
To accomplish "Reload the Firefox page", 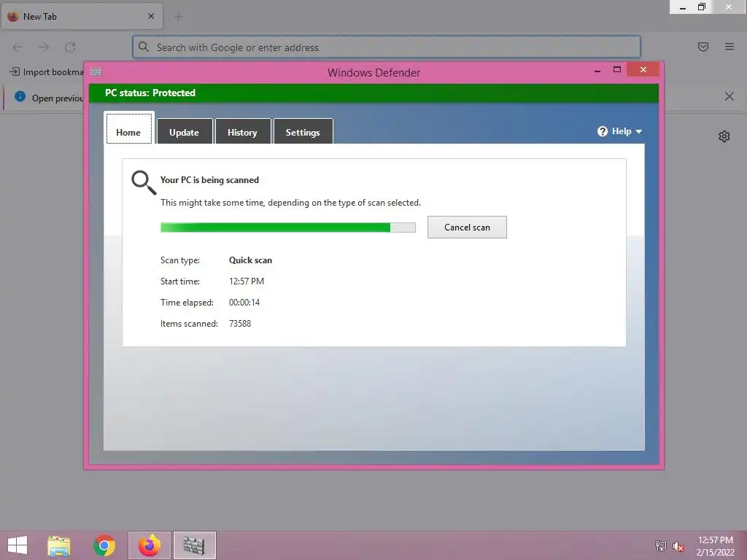I will pos(70,47).
